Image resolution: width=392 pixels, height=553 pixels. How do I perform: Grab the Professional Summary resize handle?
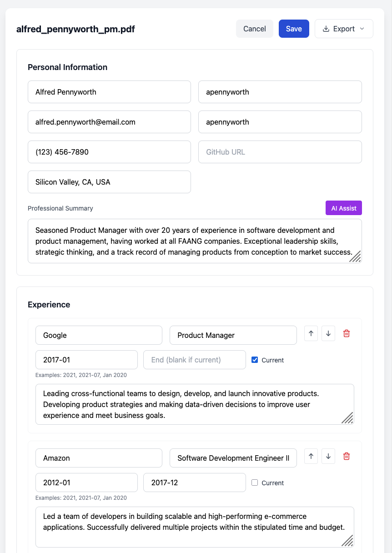pyautogui.click(x=355, y=256)
